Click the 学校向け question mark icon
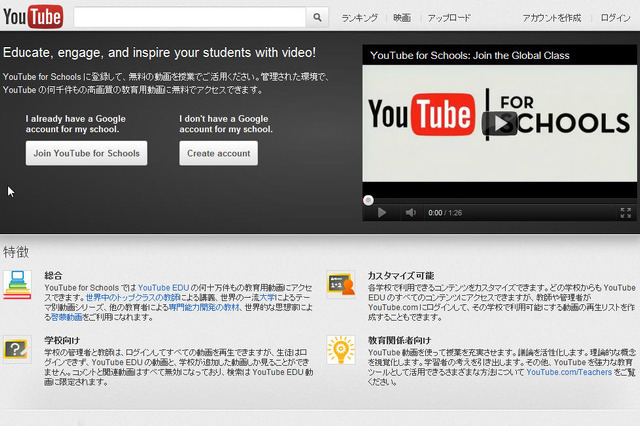The width and height of the screenshot is (640, 426). click(x=17, y=349)
